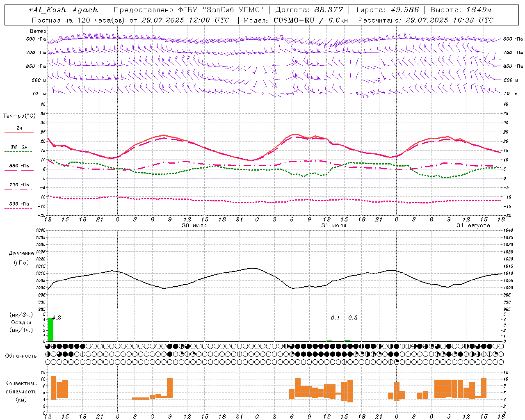The image size is (525, 420).
Task: Click the Осадки precipitation label
Action: tap(21, 322)
